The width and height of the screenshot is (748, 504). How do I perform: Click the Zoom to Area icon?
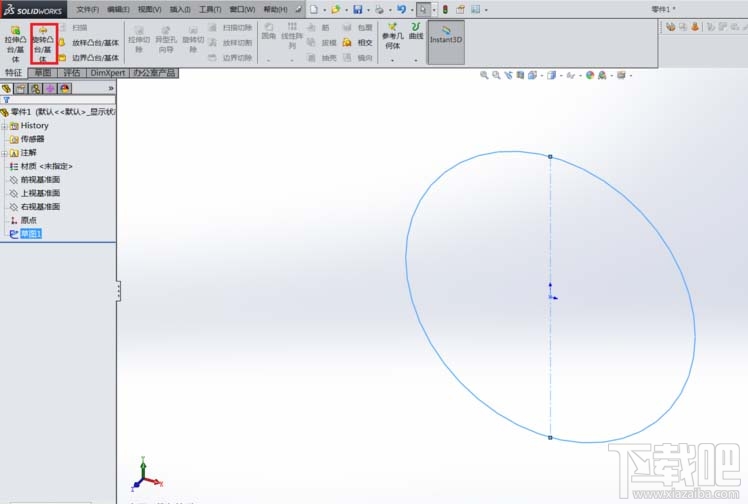[496, 75]
